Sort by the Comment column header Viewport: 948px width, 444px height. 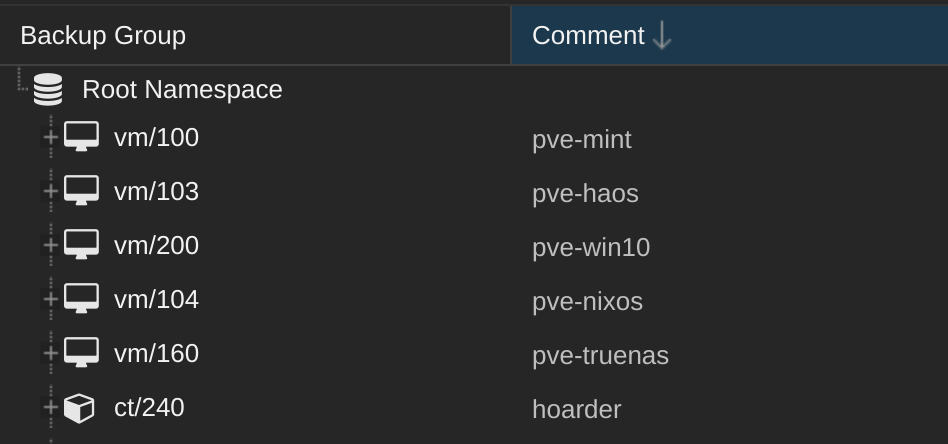[730, 35]
